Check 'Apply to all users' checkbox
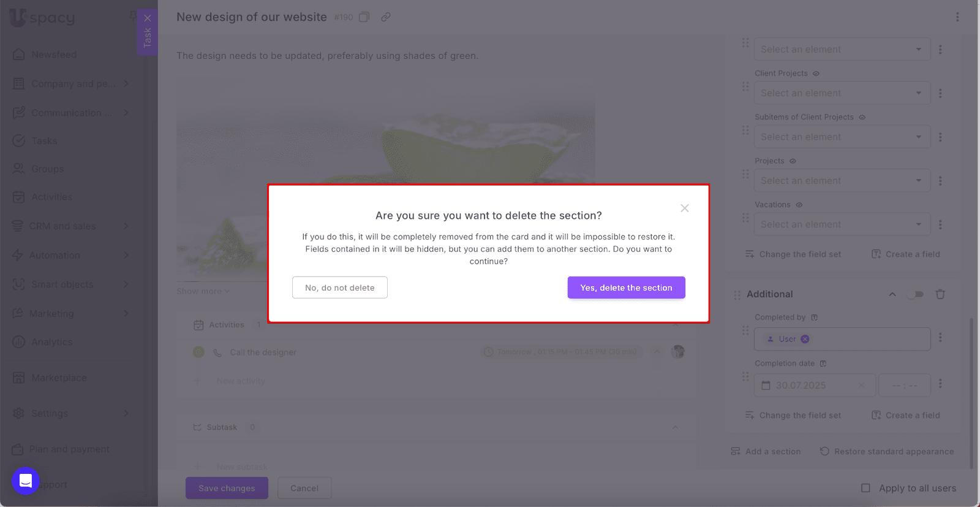This screenshot has width=980, height=507. (x=865, y=488)
